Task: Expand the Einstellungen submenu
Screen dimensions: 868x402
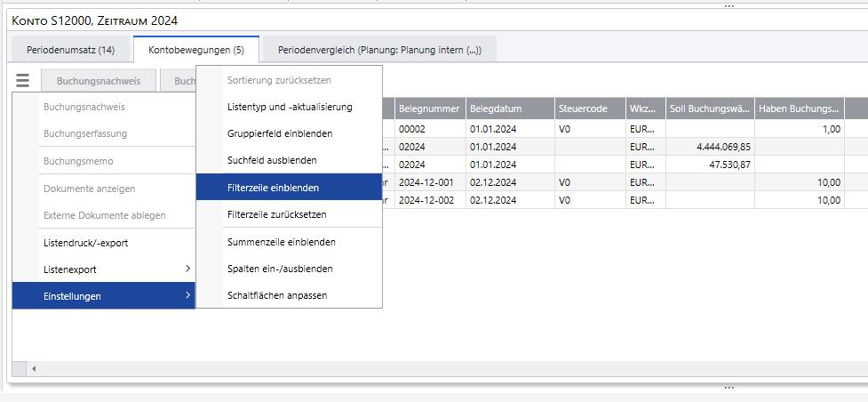Action: click(102, 295)
